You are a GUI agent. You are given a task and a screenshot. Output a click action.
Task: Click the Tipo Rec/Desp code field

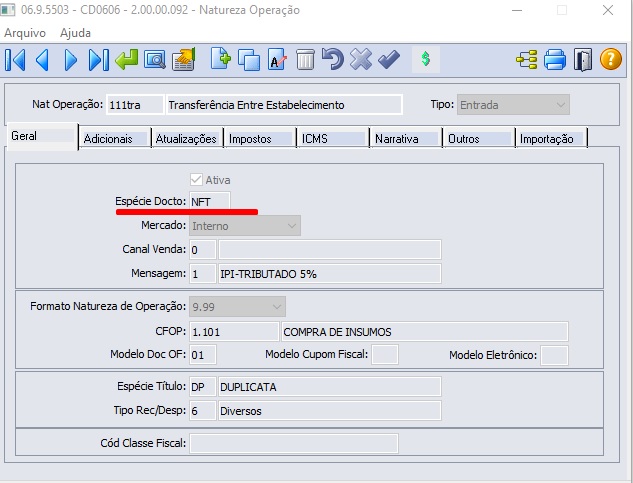[x=203, y=411]
